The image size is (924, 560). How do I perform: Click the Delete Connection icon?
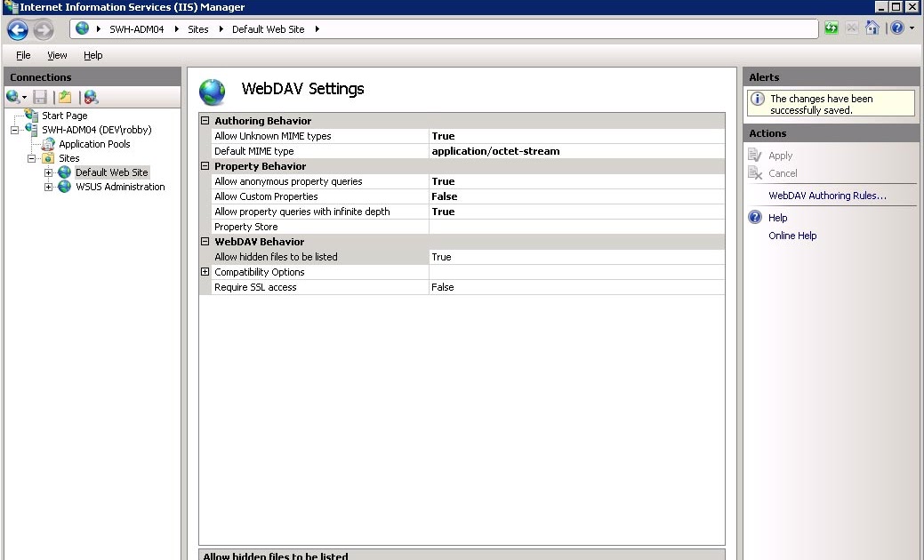pos(91,97)
